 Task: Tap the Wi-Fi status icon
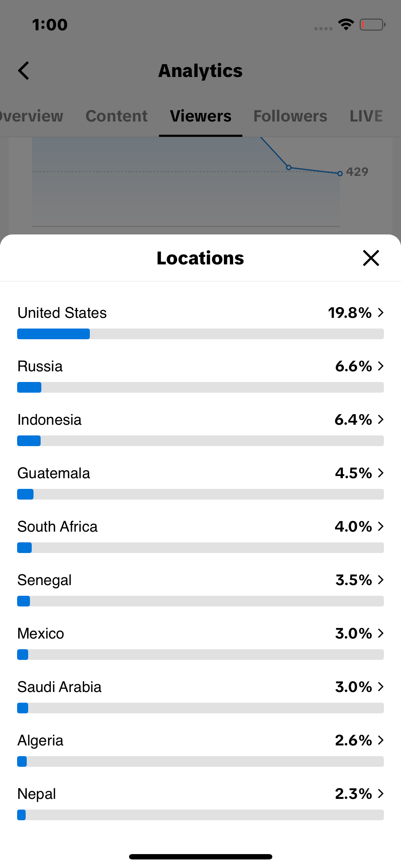(x=346, y=25)
